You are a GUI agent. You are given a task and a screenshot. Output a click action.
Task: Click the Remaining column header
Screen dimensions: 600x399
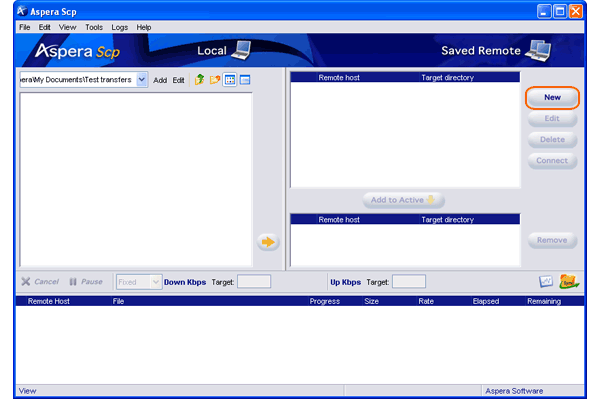(x=544, y=301)
